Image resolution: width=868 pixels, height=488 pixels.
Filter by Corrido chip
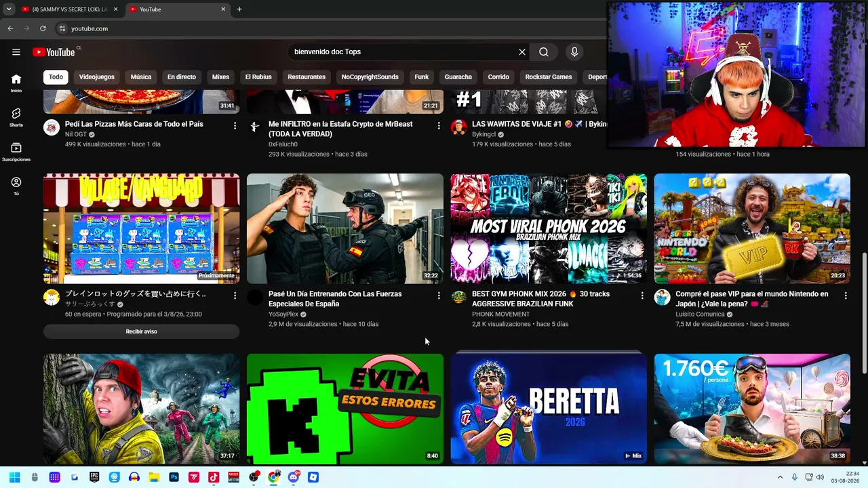[x=498, y=77]
